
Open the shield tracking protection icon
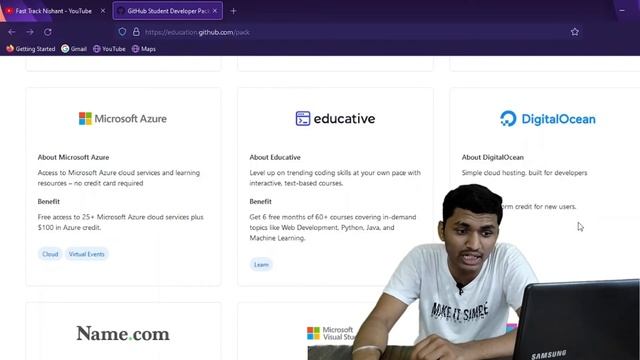[x=122, y=32]
